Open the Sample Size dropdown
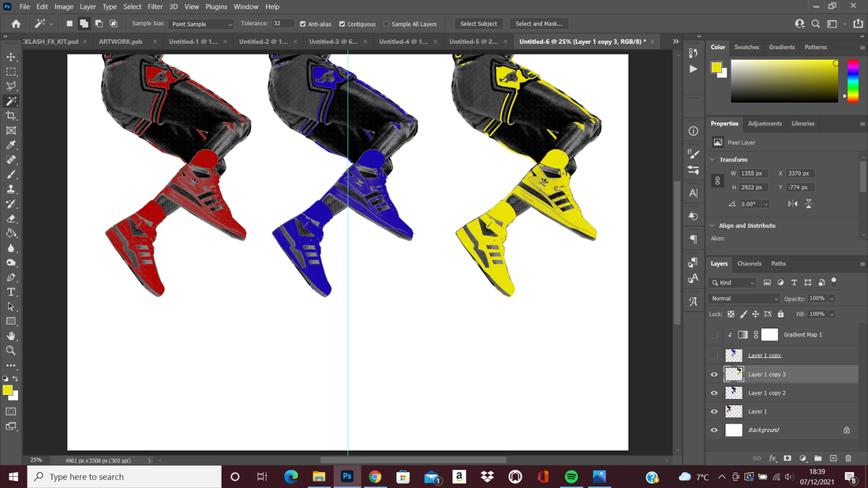868x488 pixels. (201, 24)
